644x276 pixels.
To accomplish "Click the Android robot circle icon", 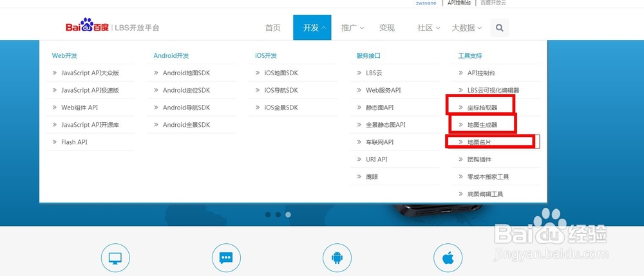I will coord(337,258).
